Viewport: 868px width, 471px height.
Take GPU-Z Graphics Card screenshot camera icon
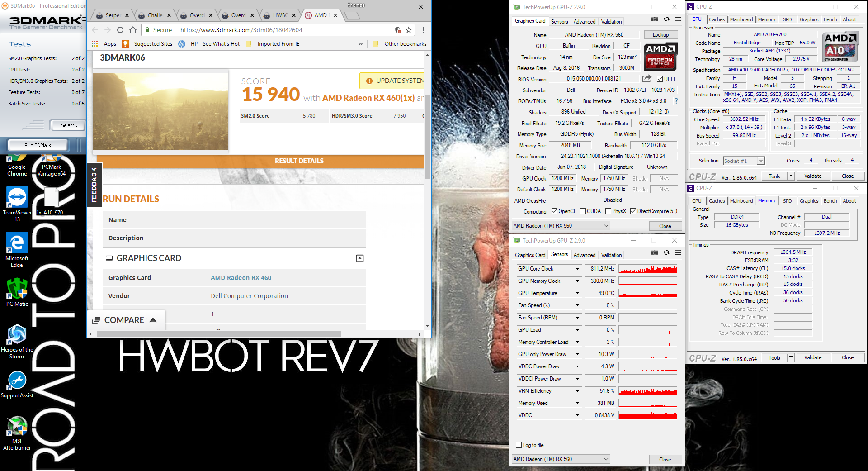[654, 19]
